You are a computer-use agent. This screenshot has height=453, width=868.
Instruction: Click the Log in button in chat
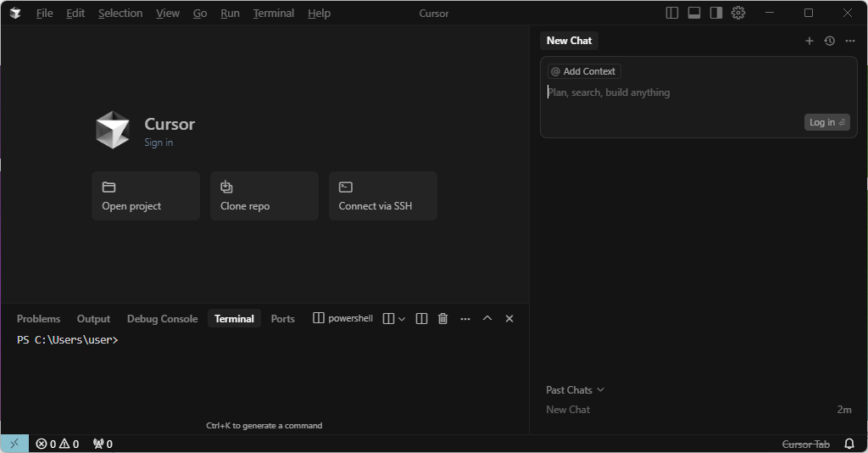pos(826,122)
